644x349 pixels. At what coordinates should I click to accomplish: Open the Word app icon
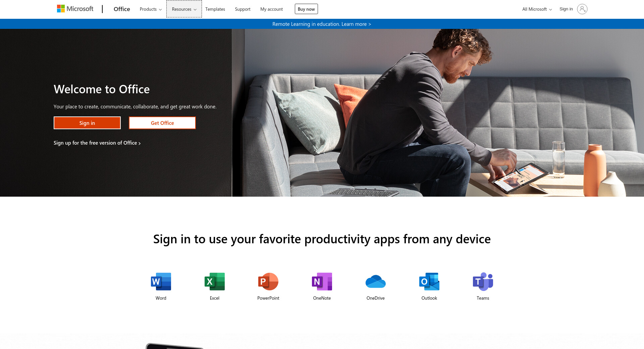tap(161, 282)
